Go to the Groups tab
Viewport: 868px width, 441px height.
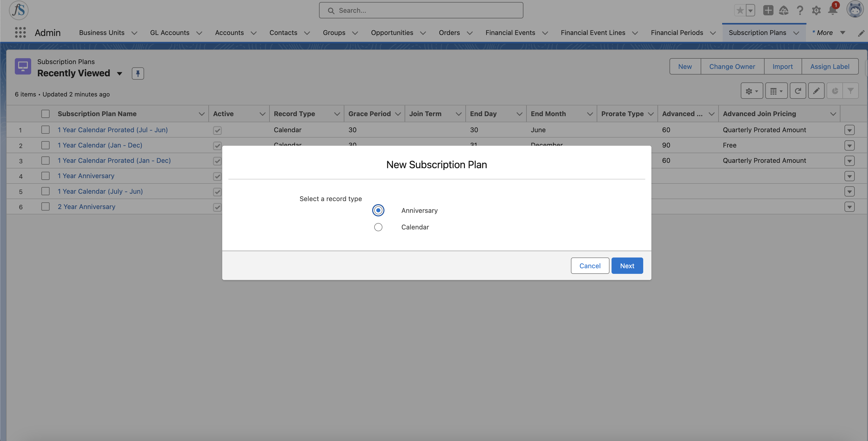tap(334, 33)
